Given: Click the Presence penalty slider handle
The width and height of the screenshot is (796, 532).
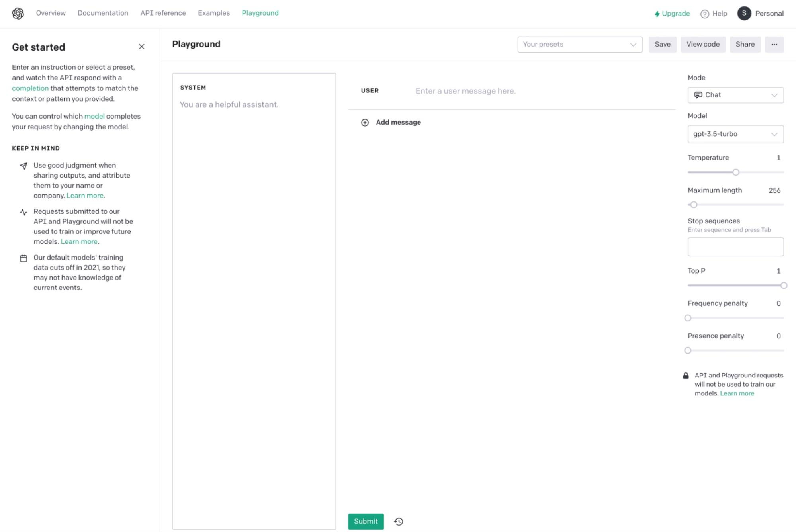Looking at the screenshot, I should 688,351.
